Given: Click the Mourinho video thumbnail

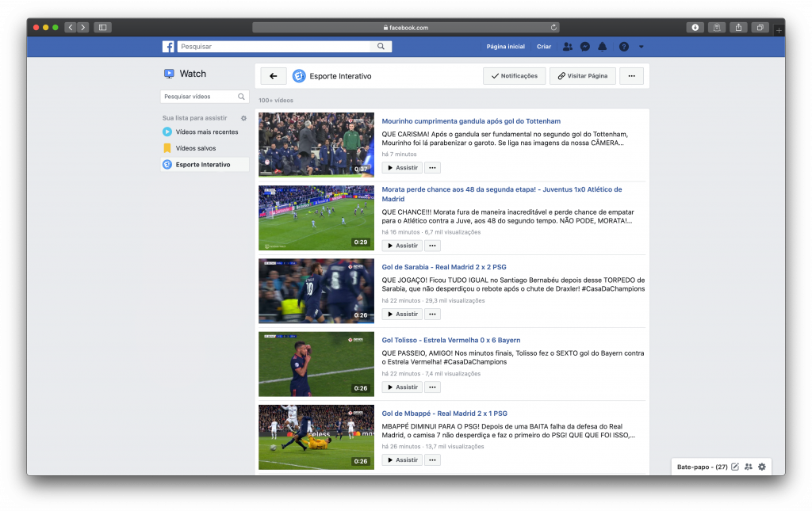Looking at the screenshot, I should point(316,145).
